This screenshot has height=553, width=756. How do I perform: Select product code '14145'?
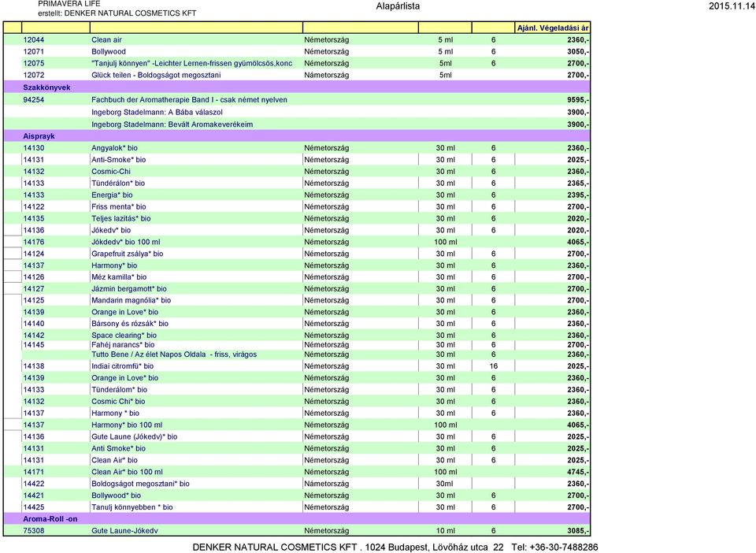34,345
